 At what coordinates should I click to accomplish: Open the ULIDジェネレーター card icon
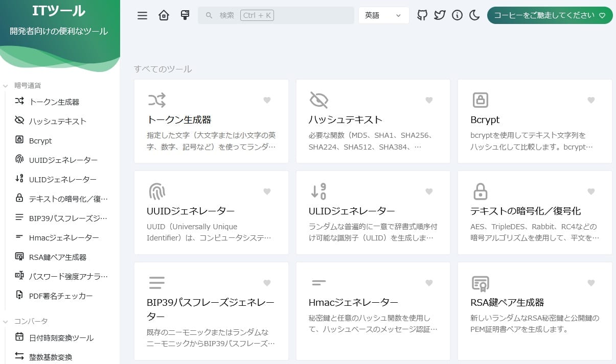pos(318,191)
